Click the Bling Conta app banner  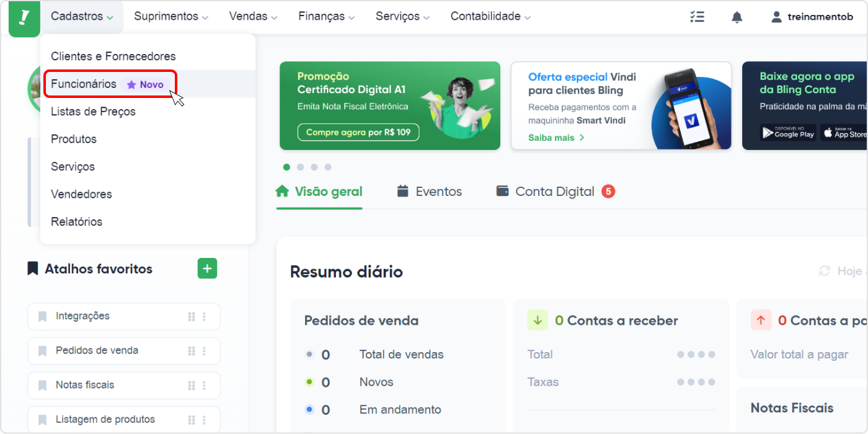[805, 105]
